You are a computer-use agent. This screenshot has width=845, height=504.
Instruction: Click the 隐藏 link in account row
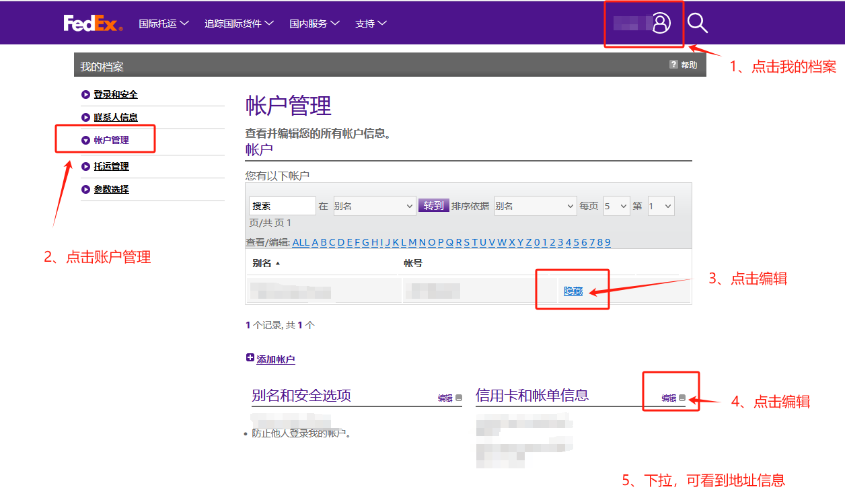click(573, 291)
